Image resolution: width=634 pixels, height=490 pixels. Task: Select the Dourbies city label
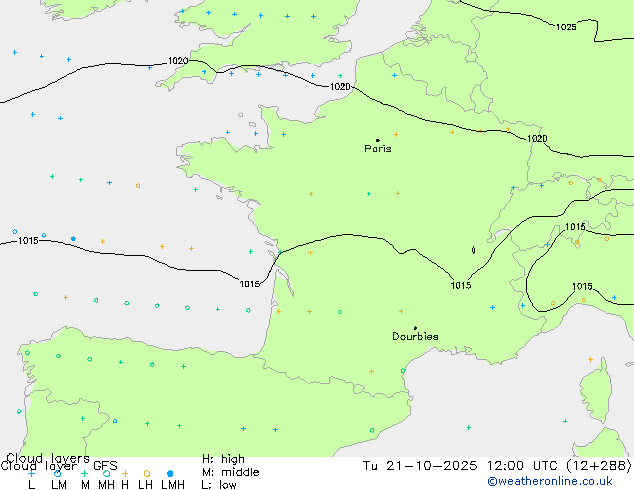415,336
